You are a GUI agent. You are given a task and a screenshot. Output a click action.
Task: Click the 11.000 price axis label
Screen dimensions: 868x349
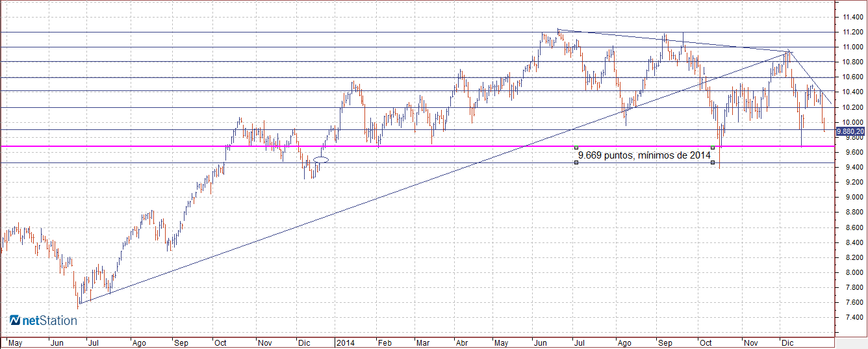(x=853, y=47)
